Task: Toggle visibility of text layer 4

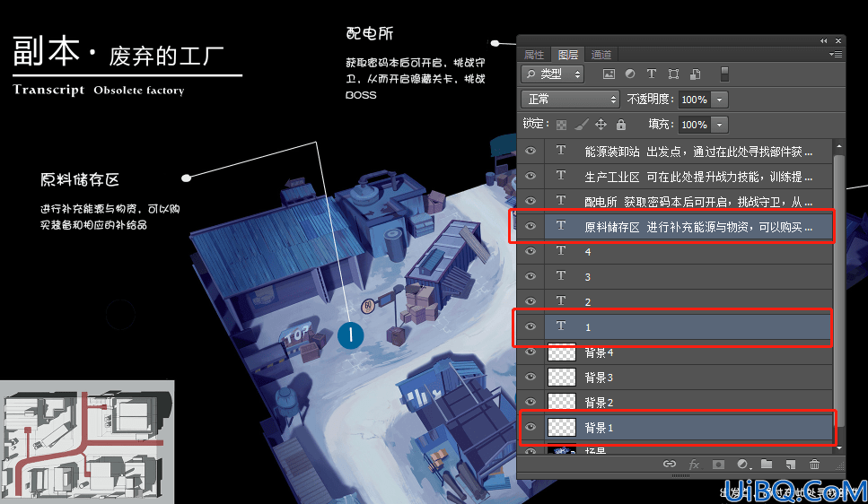Action: click(530, 251)
